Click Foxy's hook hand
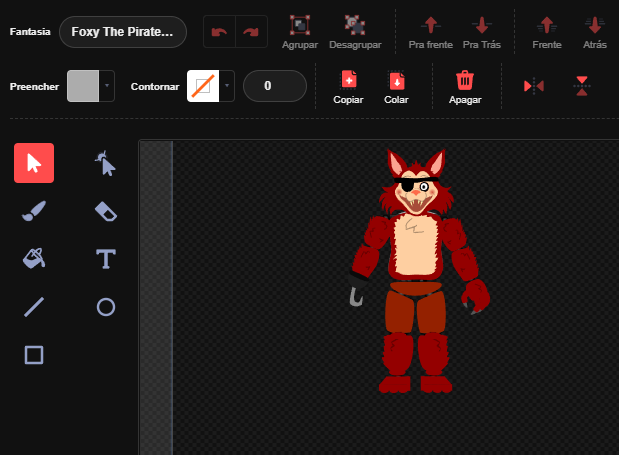 [x=356, y=296]
